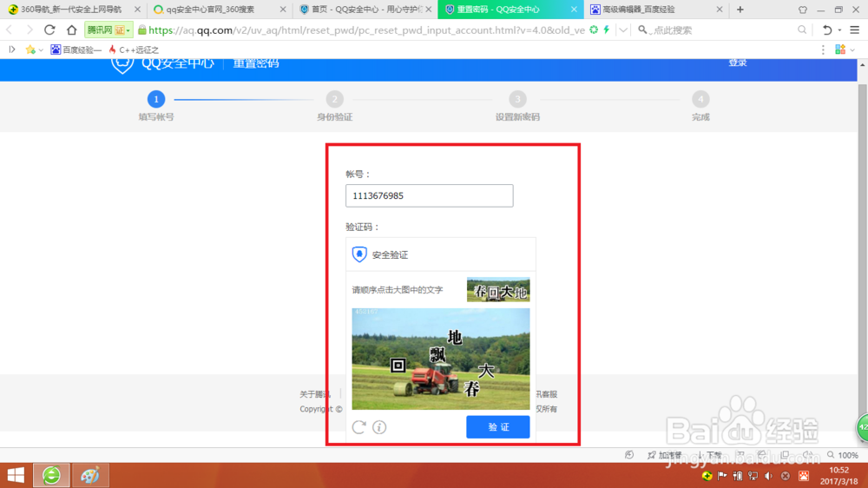Viewport: 868px width, 488px height.
Task: Open the browser main menu
Action: (855, 30)
